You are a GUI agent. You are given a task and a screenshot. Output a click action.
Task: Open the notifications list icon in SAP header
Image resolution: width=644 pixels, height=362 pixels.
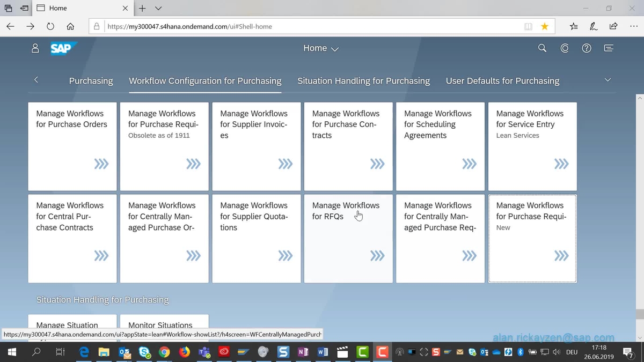click(x=609, y=48)
